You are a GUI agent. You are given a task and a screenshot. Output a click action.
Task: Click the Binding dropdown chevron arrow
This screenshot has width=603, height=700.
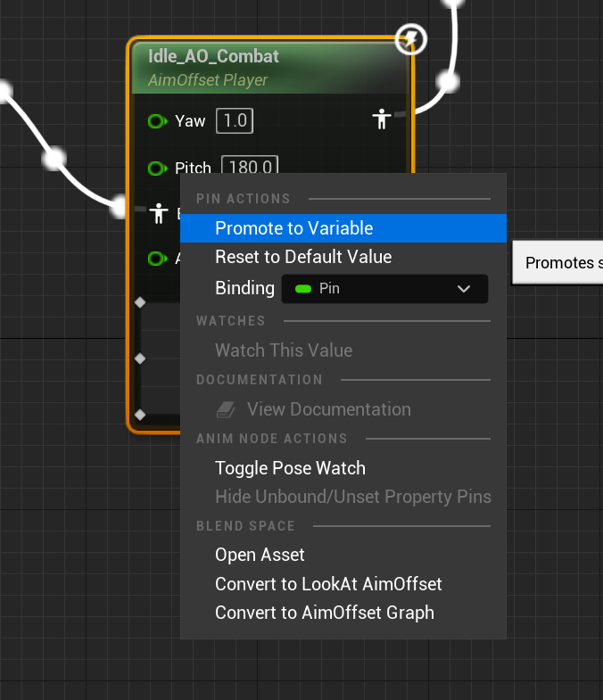pos(464,289)
